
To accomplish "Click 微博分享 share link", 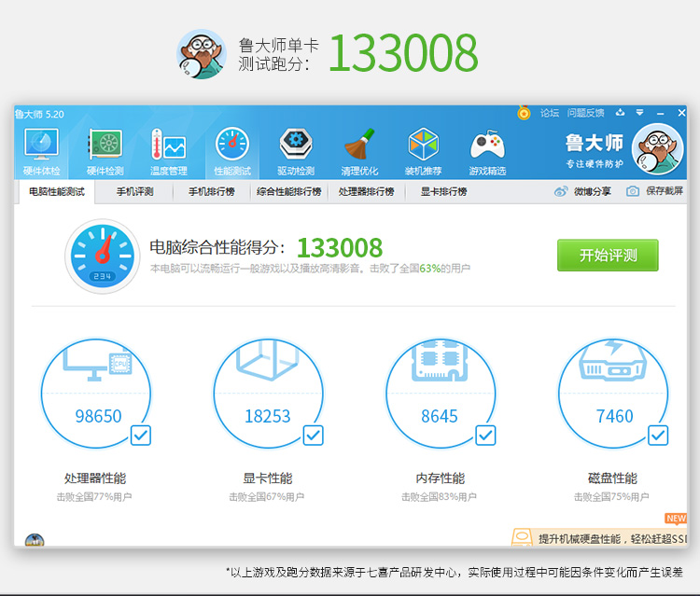I will (x=593, y=191).
